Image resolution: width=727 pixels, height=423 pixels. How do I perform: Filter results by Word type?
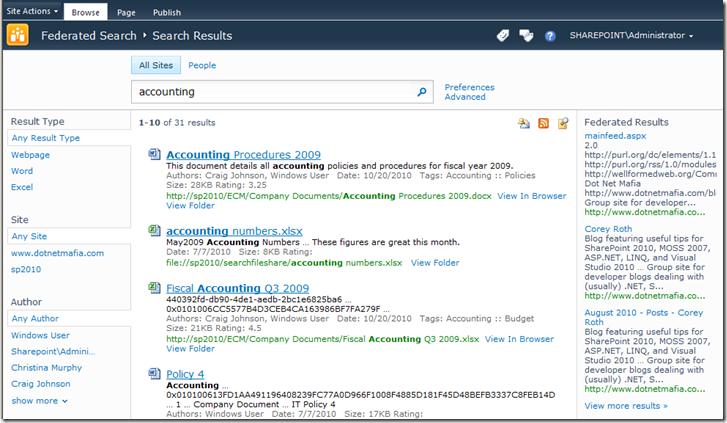[x=22, y=171]
